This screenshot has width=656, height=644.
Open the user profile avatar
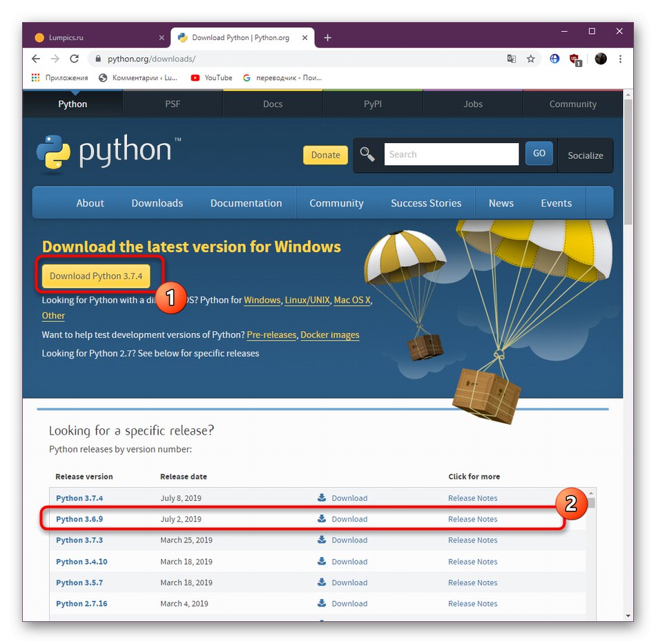point(601,59)
